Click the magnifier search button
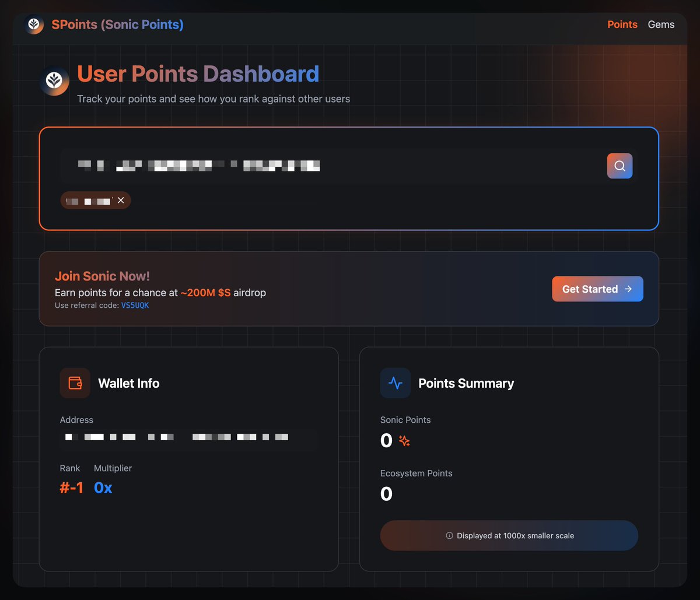The width and height of the screenshot is (700, 600). point(619,166)
